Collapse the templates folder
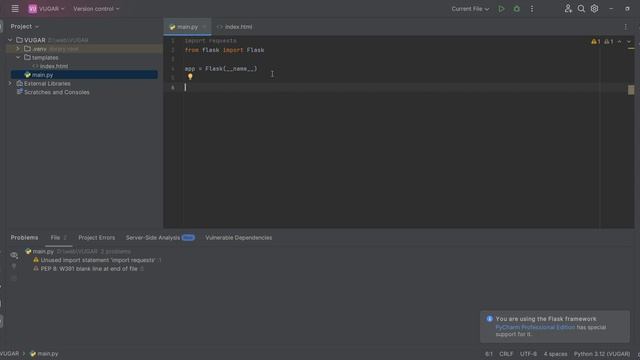Screen dimensions: 640x360 [18, 58]
